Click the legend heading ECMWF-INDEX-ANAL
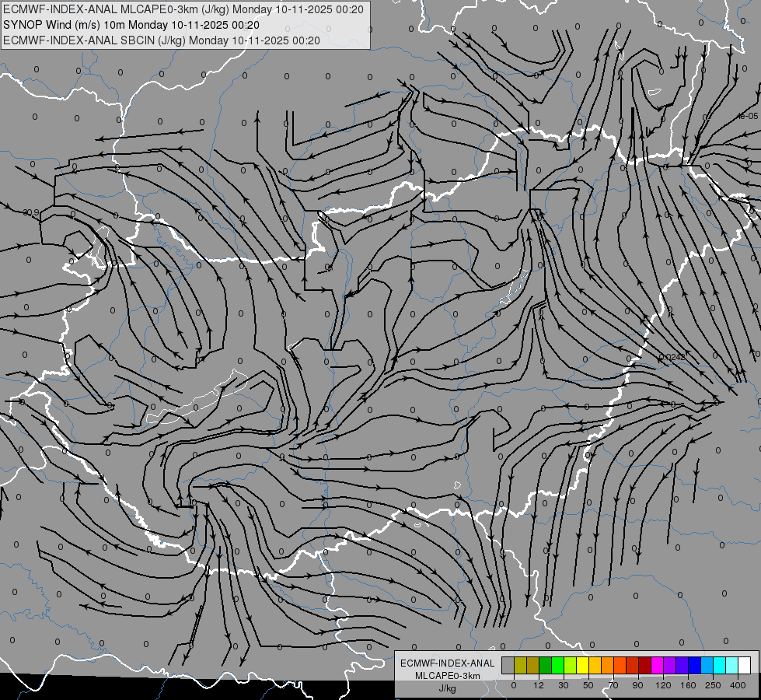Viewport: 761px width, 700px height. pos(447,663)
